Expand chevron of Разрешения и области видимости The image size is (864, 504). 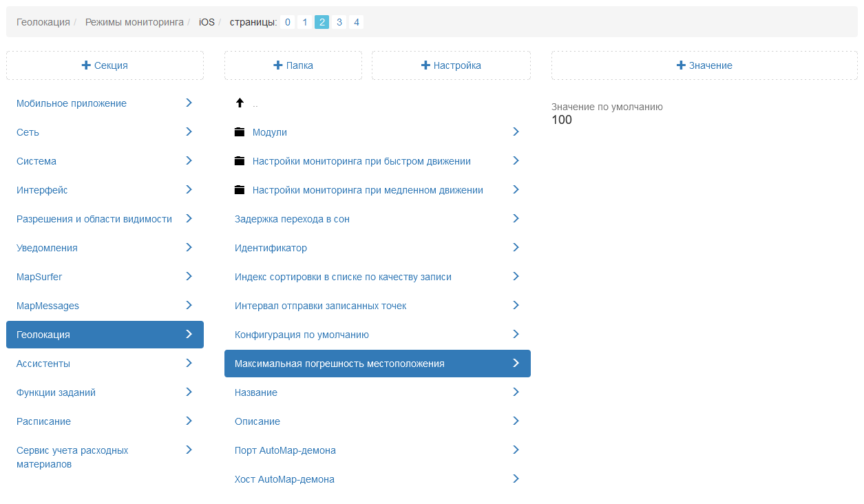[x=189, y=218]
